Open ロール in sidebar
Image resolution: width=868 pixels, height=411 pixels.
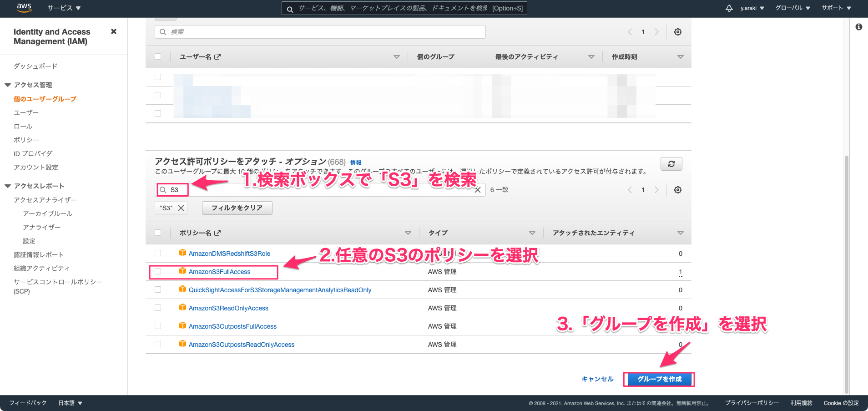23,126
